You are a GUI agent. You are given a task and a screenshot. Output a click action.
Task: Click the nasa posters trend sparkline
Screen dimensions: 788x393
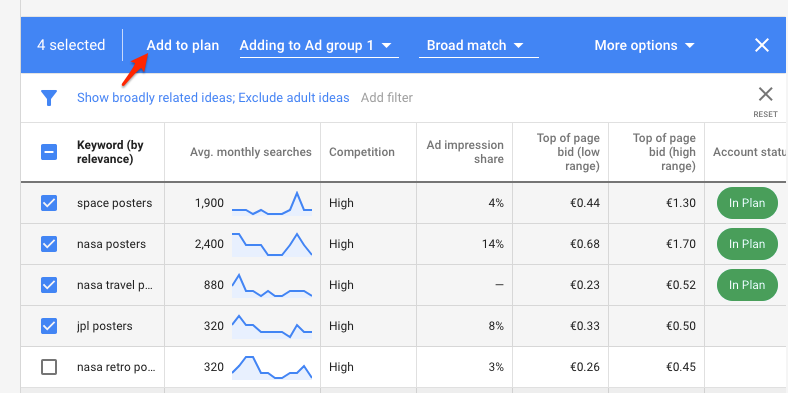point(272,244)
